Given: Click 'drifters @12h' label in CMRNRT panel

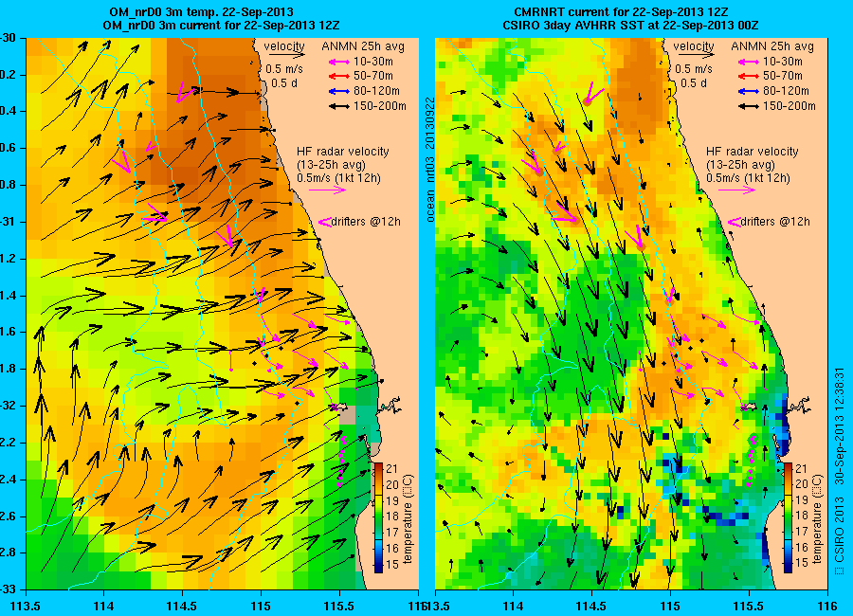Looking at the screenshot, I should click(775, 222).
